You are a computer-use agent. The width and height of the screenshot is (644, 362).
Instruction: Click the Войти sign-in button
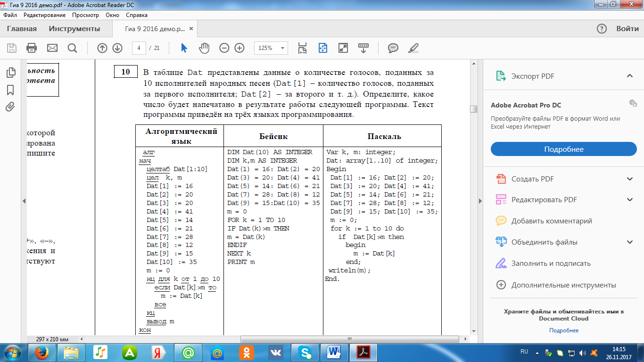(627, 29)
